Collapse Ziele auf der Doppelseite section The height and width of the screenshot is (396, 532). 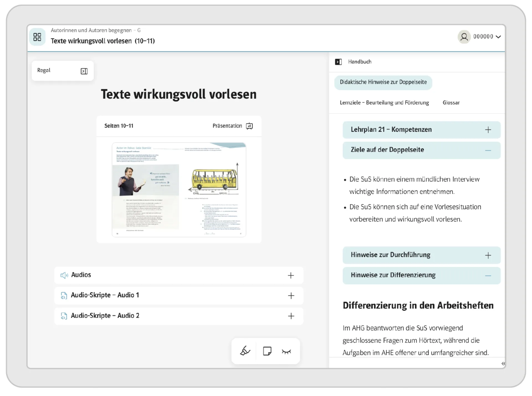tap(488, 150)
